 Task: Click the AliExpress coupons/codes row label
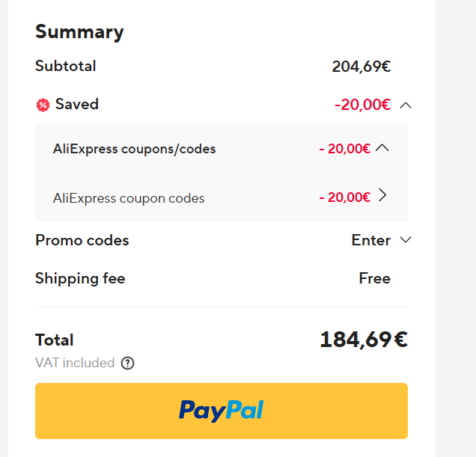134,149
